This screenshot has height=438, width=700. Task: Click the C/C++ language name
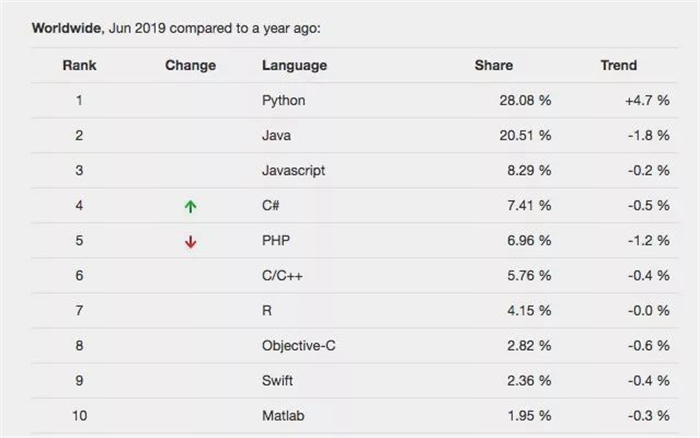[x=282, y=275]
